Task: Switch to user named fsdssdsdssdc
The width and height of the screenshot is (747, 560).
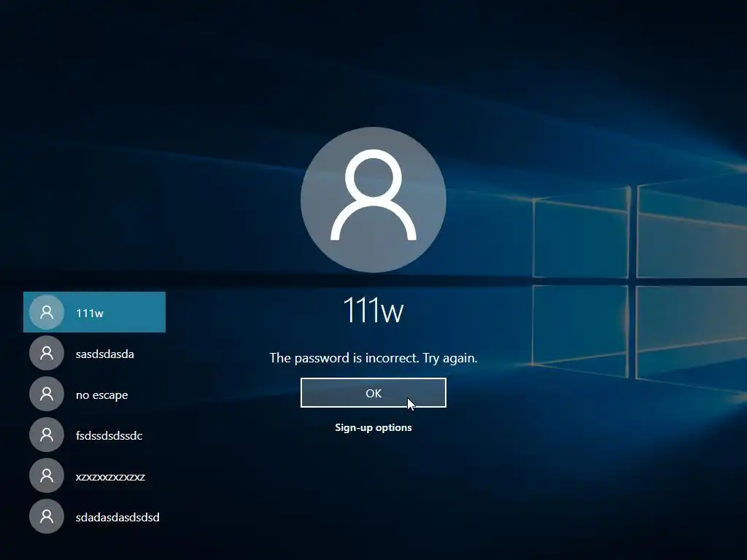Action: (94, 435)
